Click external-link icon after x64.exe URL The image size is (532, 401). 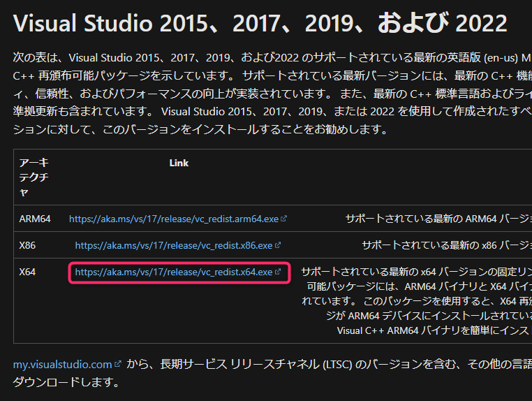[x=278, y=272]
